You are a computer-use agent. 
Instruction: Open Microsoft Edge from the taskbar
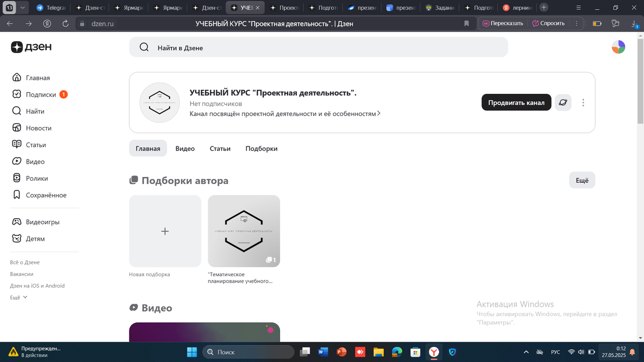(x=397, y=352)
